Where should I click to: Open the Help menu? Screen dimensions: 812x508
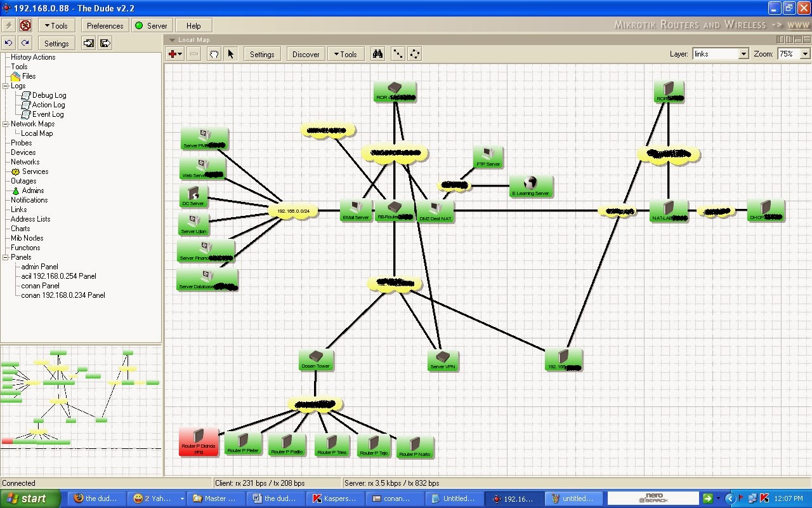pyautogui.click(x=193, y=25)
